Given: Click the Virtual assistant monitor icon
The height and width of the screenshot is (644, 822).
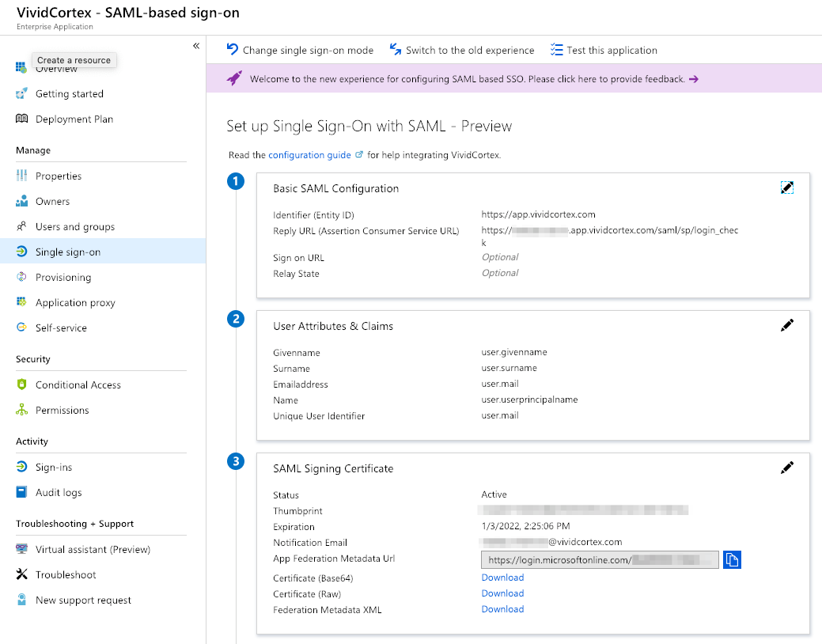Looking at the screenshot, I should (21, 548).
